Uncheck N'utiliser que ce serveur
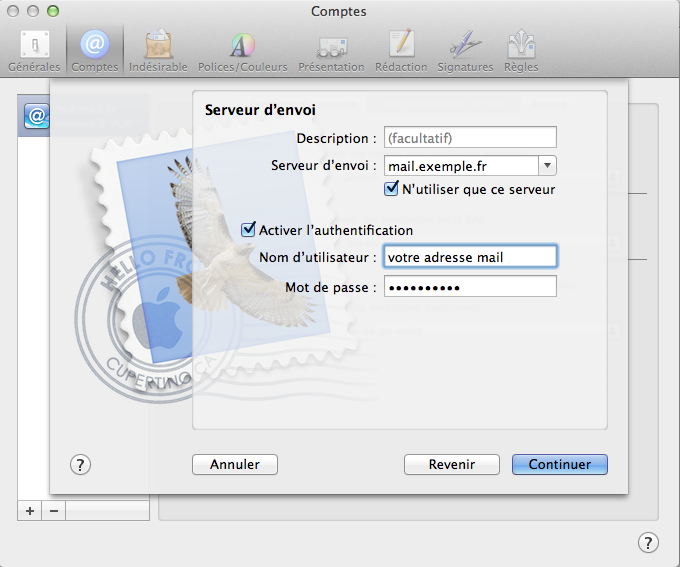The width and height of the screenshot is (680, 567). [x=391, y=189]
